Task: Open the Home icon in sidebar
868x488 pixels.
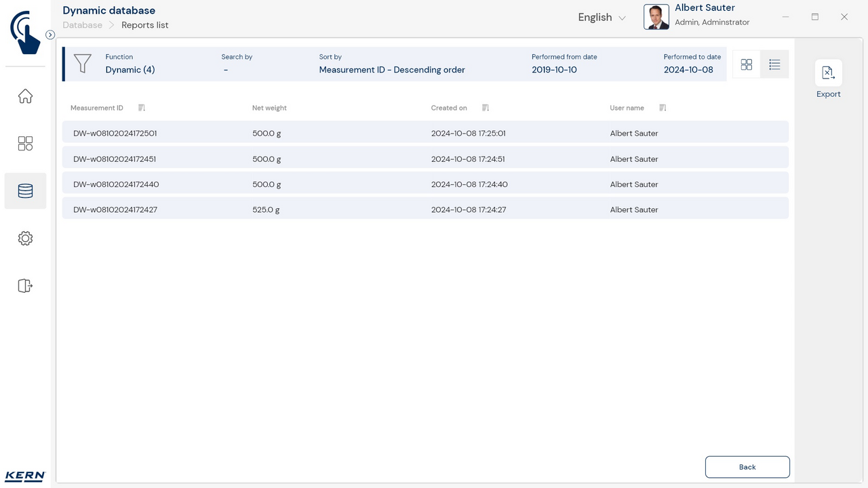Action: pos(25,96)
